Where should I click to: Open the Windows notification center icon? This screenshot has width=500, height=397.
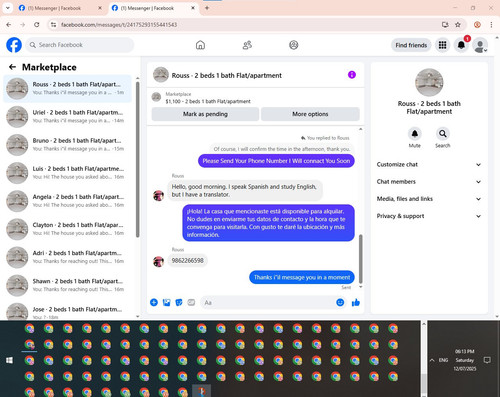point(487,360)
